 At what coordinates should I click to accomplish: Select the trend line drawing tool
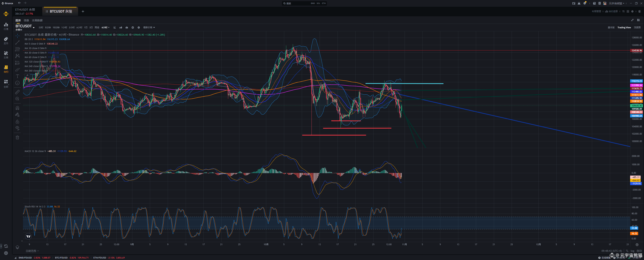(x=17, y=42)
